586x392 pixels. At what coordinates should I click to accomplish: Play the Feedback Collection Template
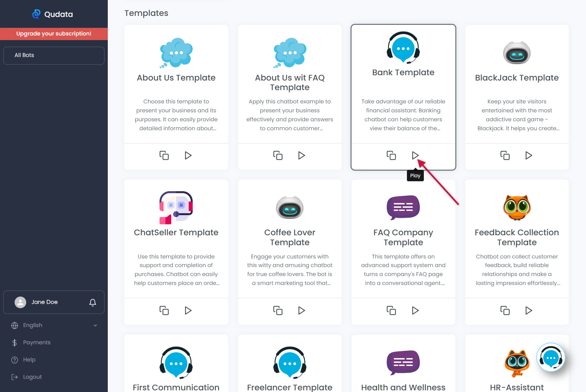tap(529, 310)
